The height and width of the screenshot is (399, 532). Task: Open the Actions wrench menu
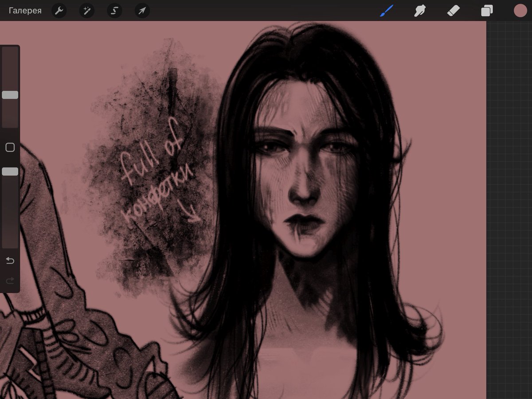(x=59, y=11)
